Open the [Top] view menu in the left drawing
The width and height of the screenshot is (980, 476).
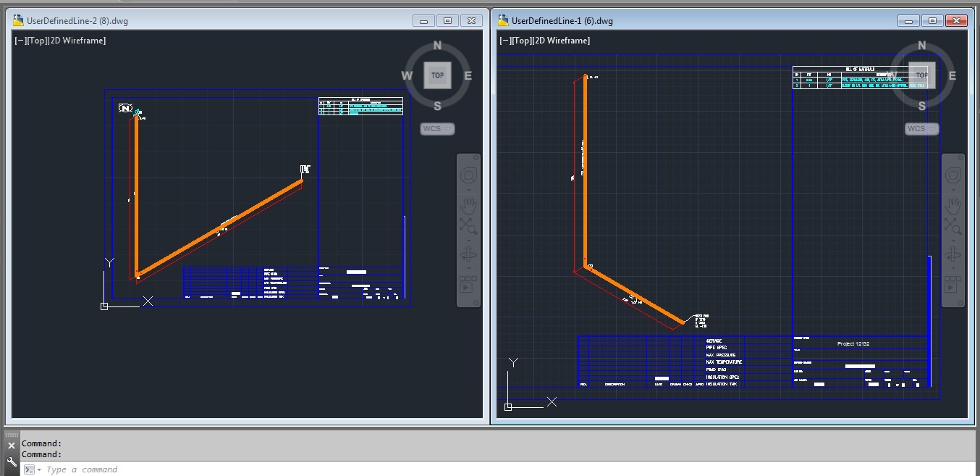[36, 41]
